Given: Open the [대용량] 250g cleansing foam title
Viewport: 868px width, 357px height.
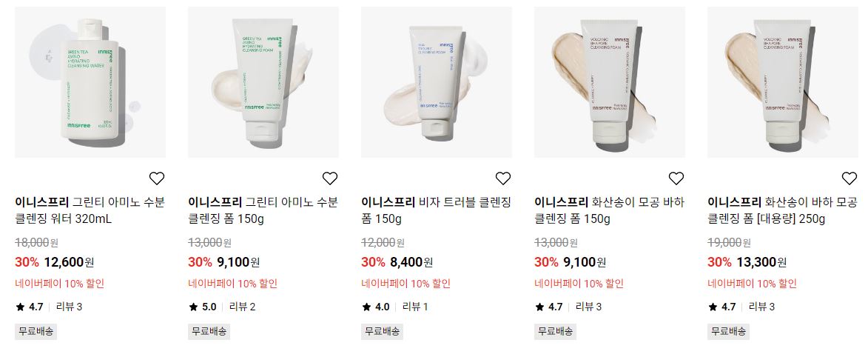Looking at the screenshot, I should [x=782, y=210].
